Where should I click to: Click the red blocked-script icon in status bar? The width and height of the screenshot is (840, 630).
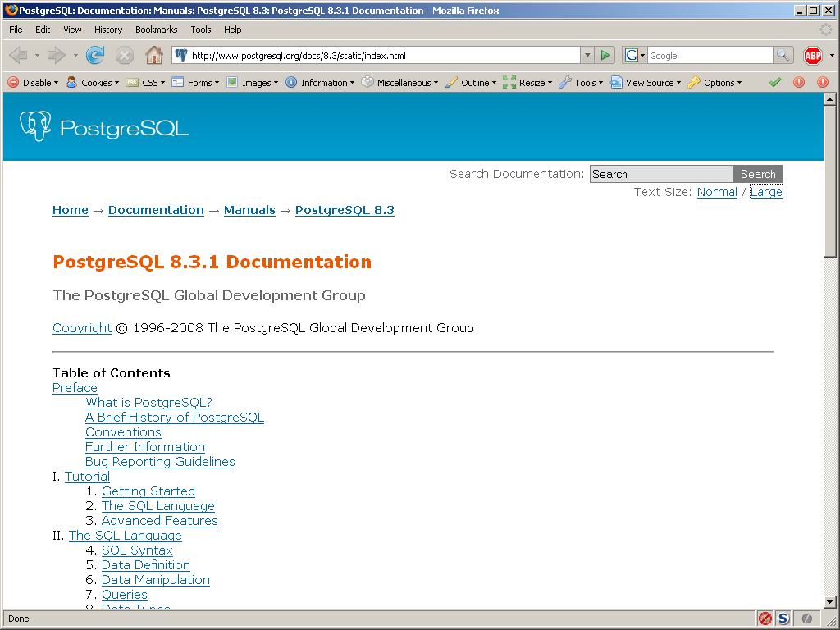click(765, 619)
